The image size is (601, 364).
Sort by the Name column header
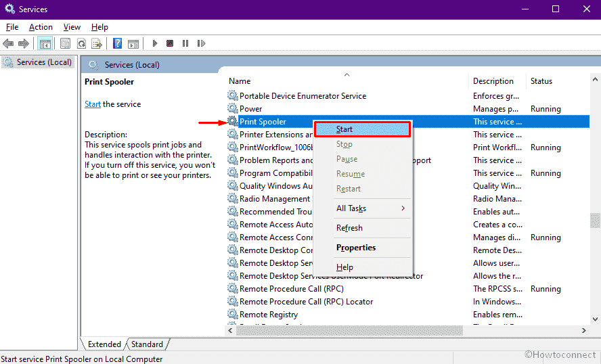tap(240, 81)
